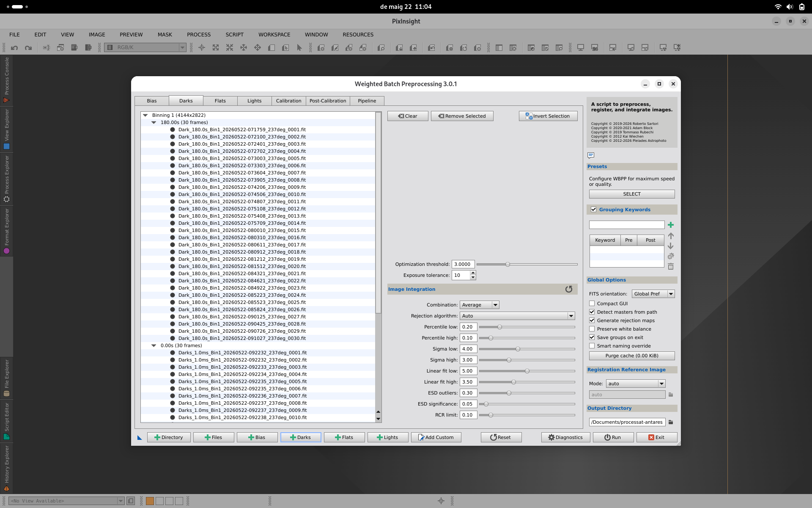This screenshot has width=812, height=508.
Task: Open the RGB/K channel selector in toolbar
Action: point(145,47)
